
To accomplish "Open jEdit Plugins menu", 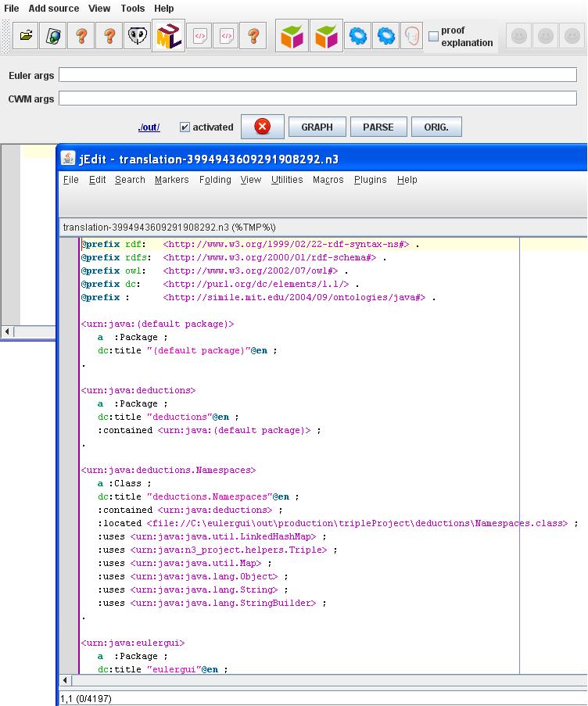I will point(370,180).
